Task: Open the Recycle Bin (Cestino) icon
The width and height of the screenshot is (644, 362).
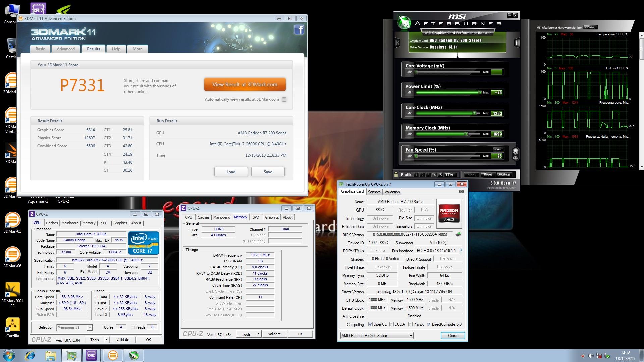Action: pos(11,49)
